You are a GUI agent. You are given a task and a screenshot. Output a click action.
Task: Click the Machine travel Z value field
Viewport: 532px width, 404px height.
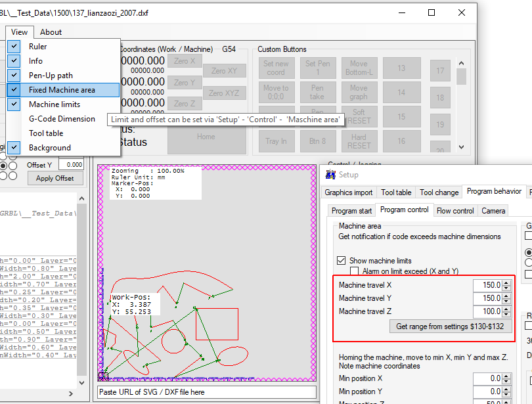[x=487, y=311]
